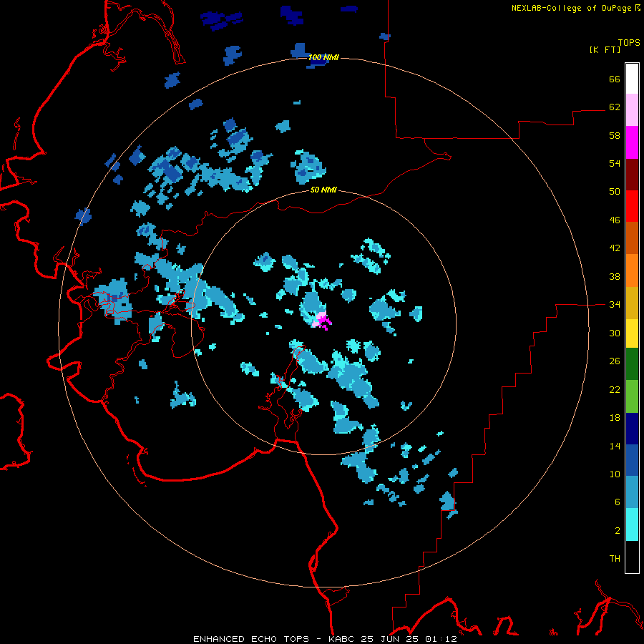Click the ENHANCED ECHO TOPS caption text
The image size is (644, 644).
coord(251,639)
